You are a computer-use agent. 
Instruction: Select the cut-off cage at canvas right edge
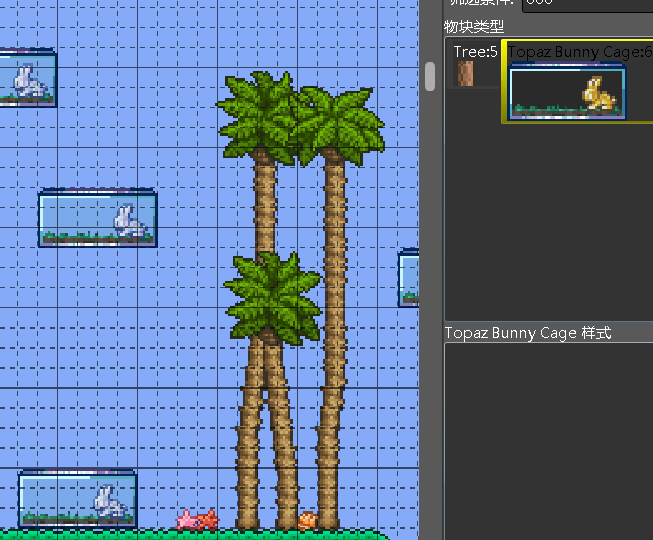click(x=408, y=279)
